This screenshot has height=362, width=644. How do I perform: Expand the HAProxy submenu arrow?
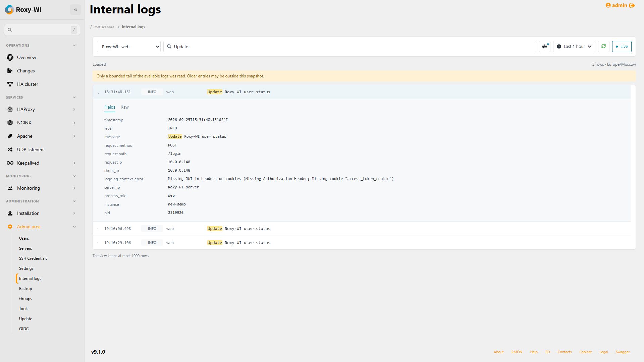[74, 109]
